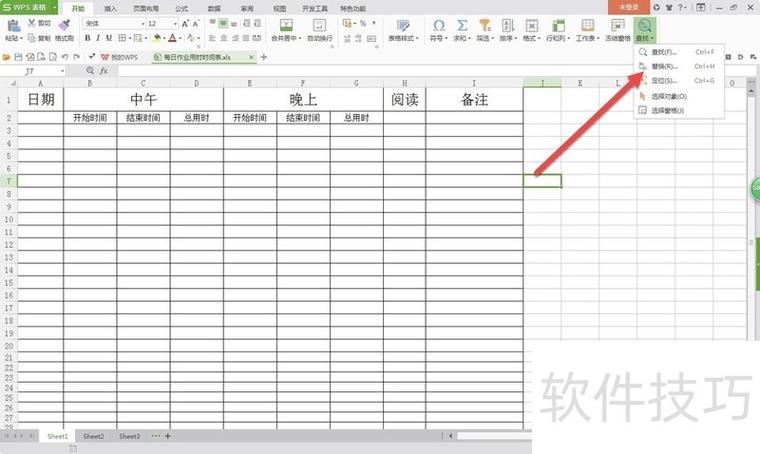Click the Merge and Center (合并居中) icon

coord(286,25)
